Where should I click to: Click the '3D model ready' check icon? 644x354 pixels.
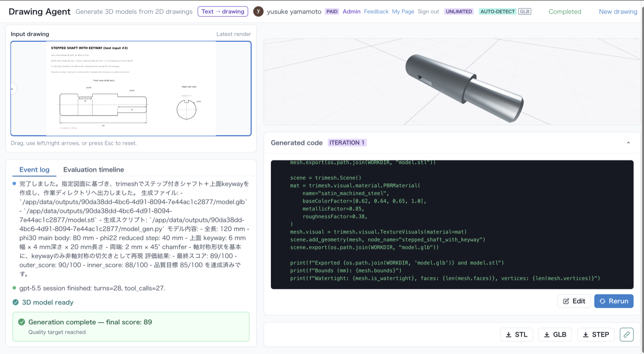(x=16, y=302)
